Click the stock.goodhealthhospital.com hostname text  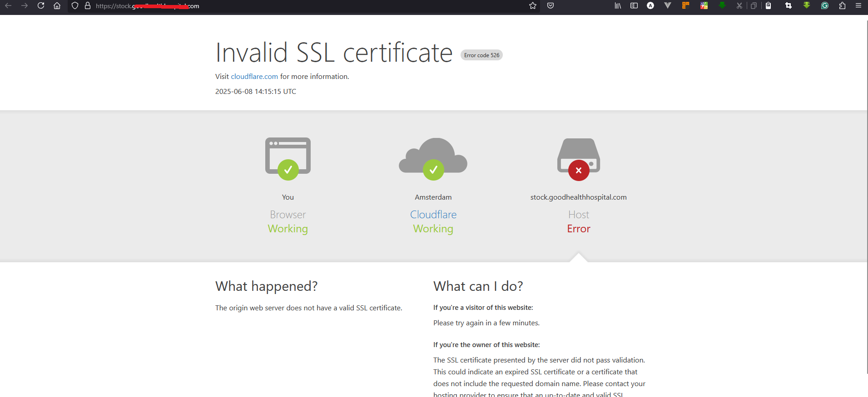[x=579, y=197]
